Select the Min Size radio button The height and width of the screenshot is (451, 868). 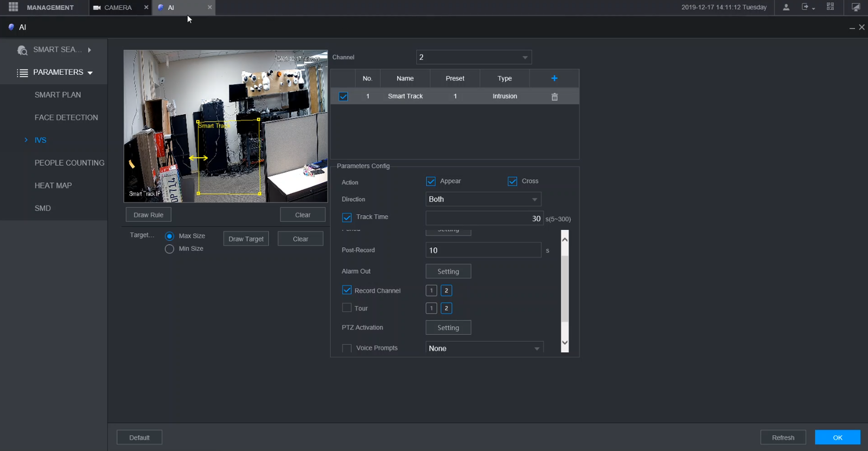click(169, 249)
